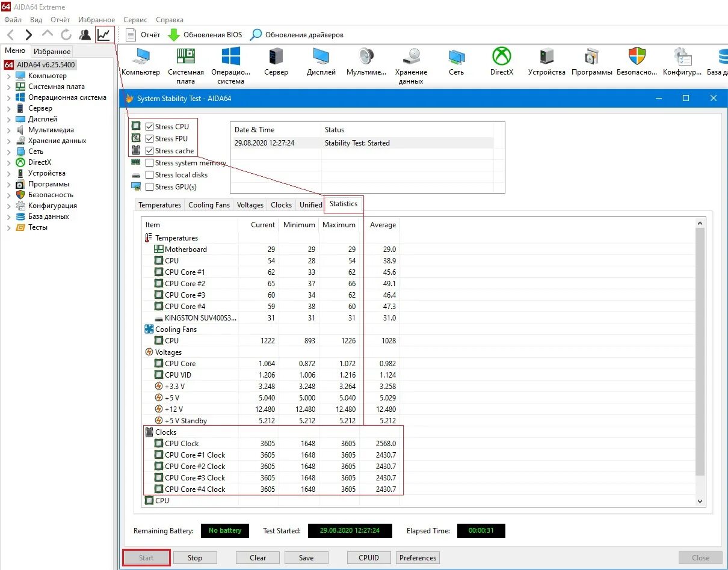Expand the Тесты tree node
The height and width of the screenshot is (570, 728).
[x=8, y=227]
